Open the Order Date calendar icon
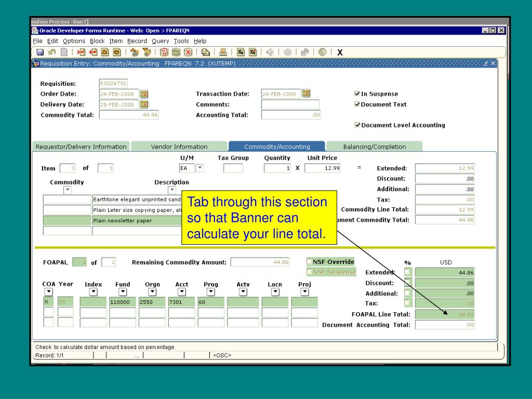This screenshot has width=532, height=399. click(x=144, y=94)
